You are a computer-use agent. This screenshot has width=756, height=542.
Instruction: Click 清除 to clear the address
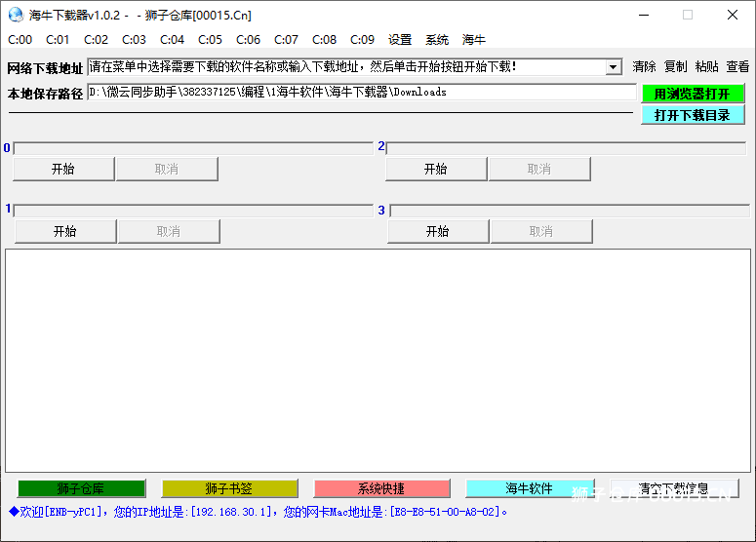click(x=644, y=67)
